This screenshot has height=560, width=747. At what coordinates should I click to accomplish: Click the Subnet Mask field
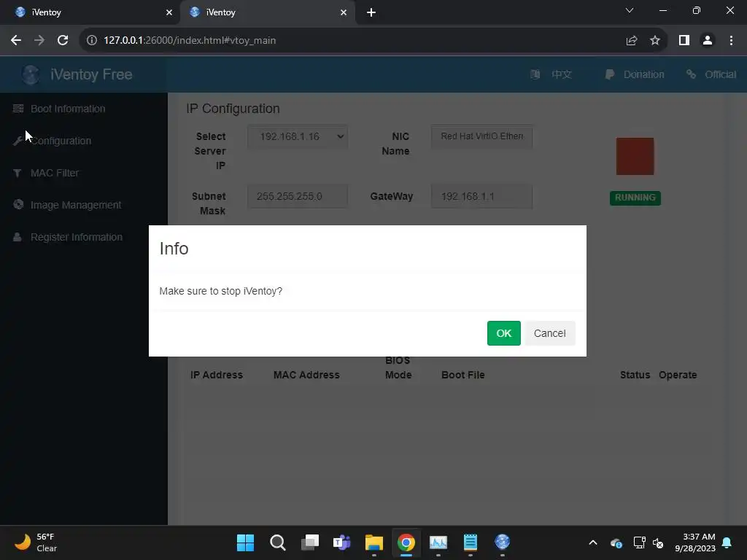[x=298, y=197]
